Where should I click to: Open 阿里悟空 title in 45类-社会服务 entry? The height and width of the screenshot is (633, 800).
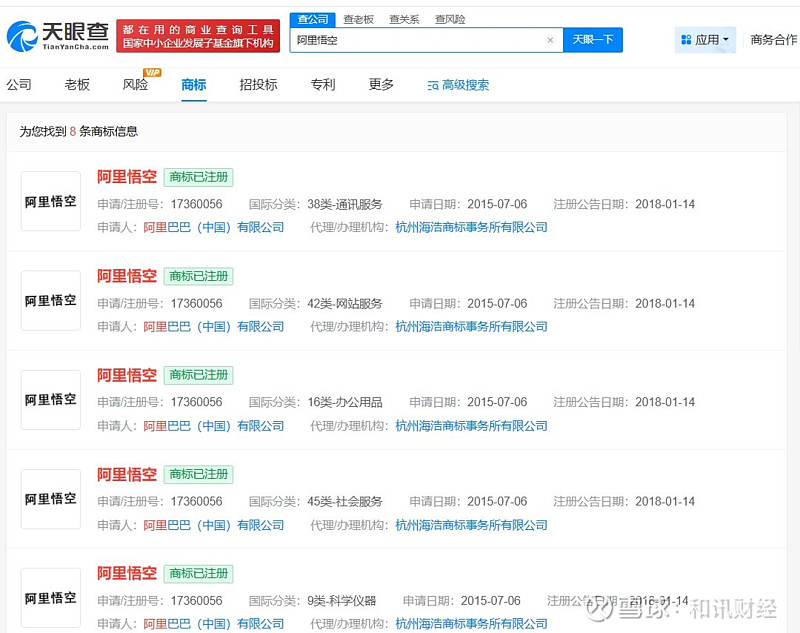[x=127, y=474]
